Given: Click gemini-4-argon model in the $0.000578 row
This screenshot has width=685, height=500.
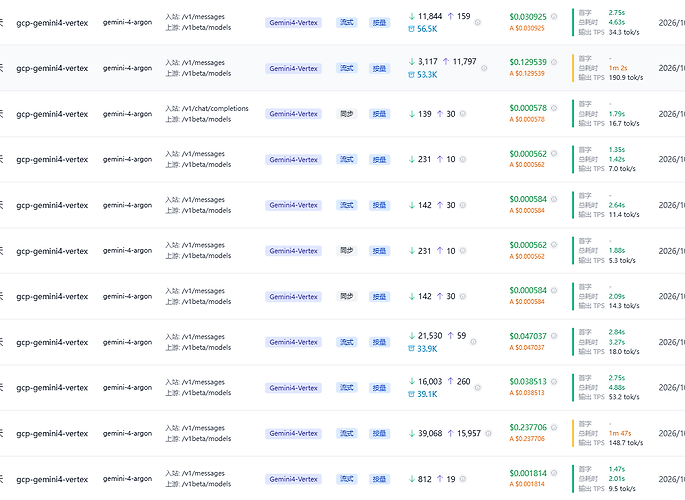Looking at the screenshot, I should (128, 114).
